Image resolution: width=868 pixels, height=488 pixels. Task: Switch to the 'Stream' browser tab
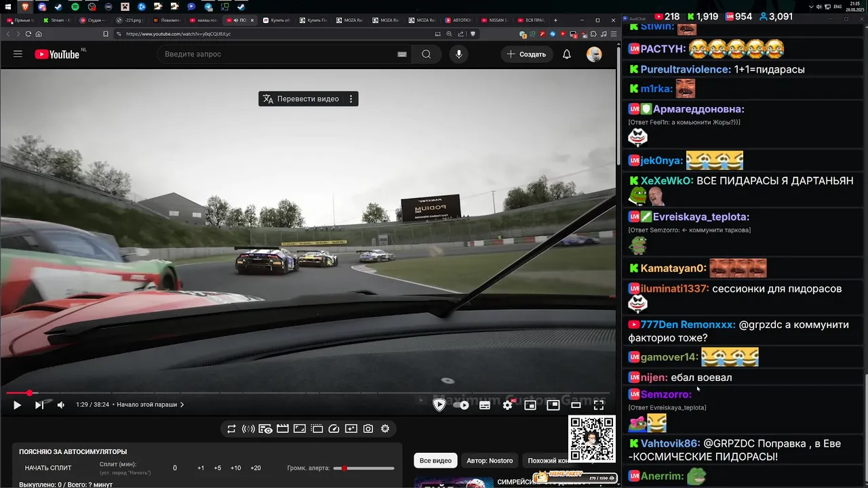point(57,20)
